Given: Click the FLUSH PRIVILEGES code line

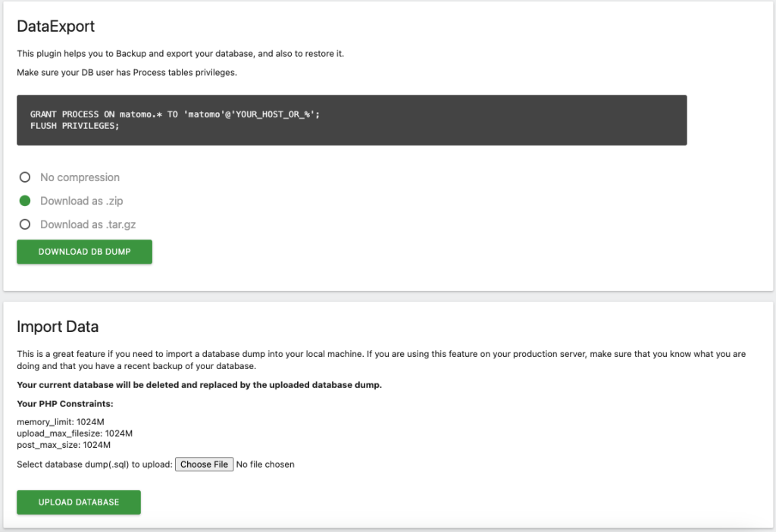Looking at the screenshot, I should (x=74, y=126).
